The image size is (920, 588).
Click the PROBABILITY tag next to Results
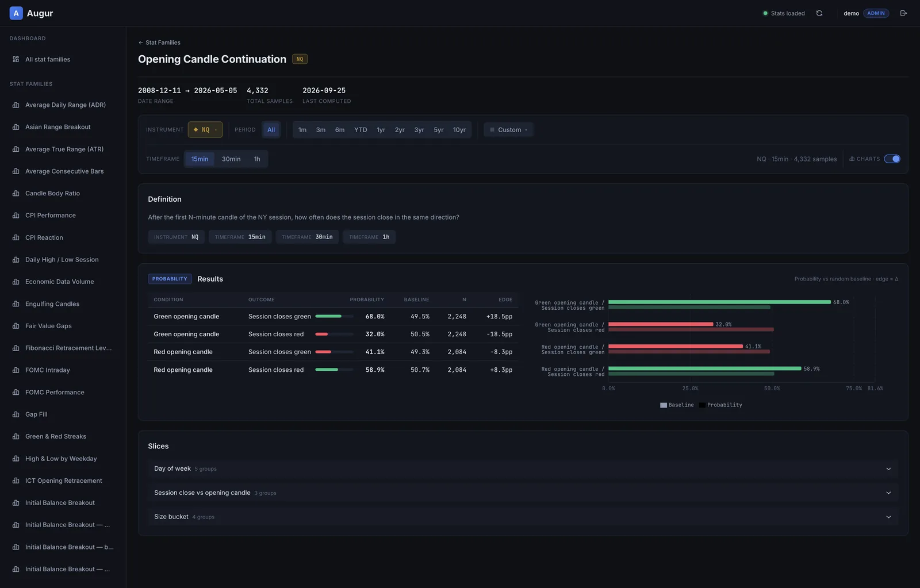(170, 279)
